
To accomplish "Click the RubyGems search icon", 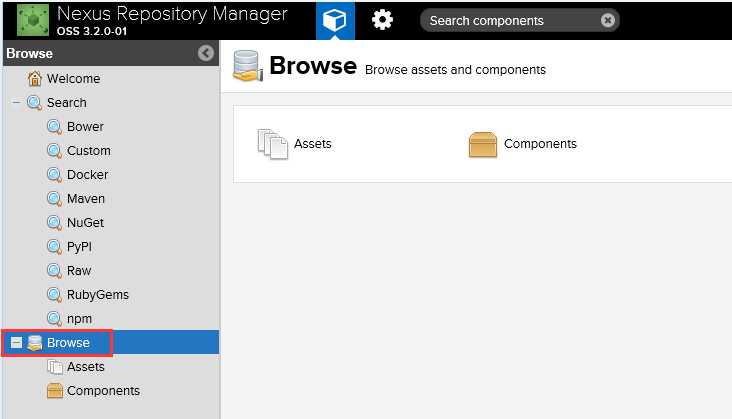I will 55,294.
